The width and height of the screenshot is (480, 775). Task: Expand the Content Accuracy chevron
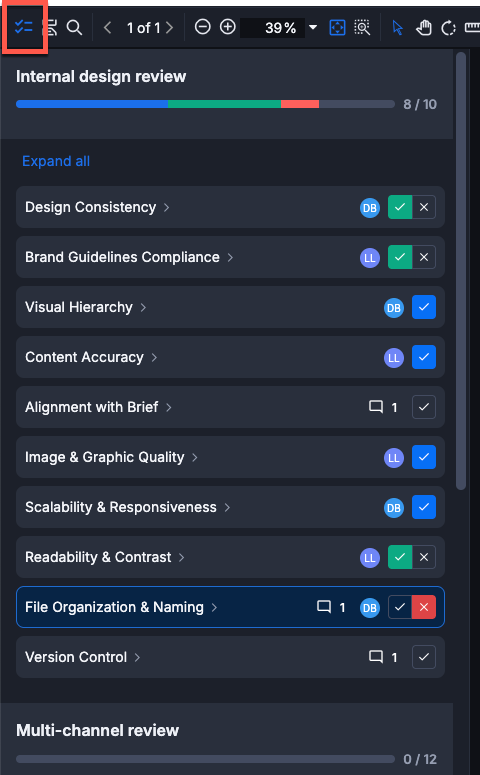[154, 357]
